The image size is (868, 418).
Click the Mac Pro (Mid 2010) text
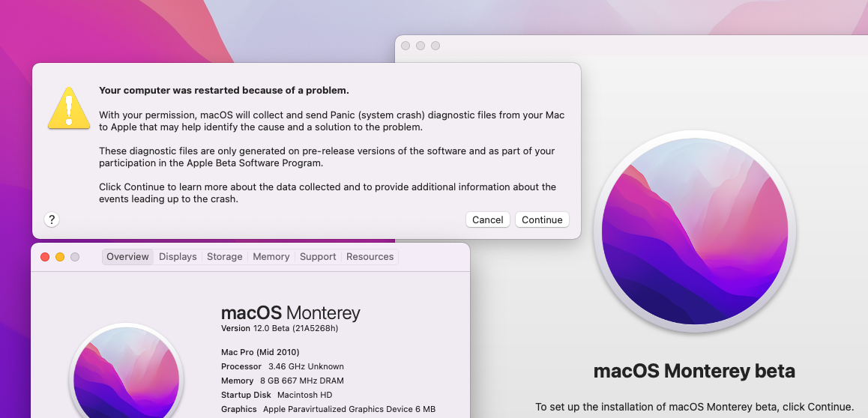coord(260,352)
